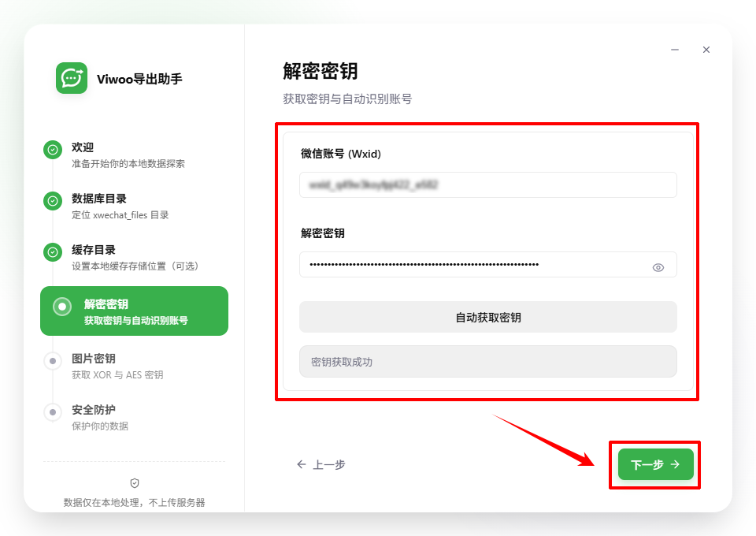Screen dimensions: 756x536
Task: Go back with 上一步
Action: tap(321, 464)
